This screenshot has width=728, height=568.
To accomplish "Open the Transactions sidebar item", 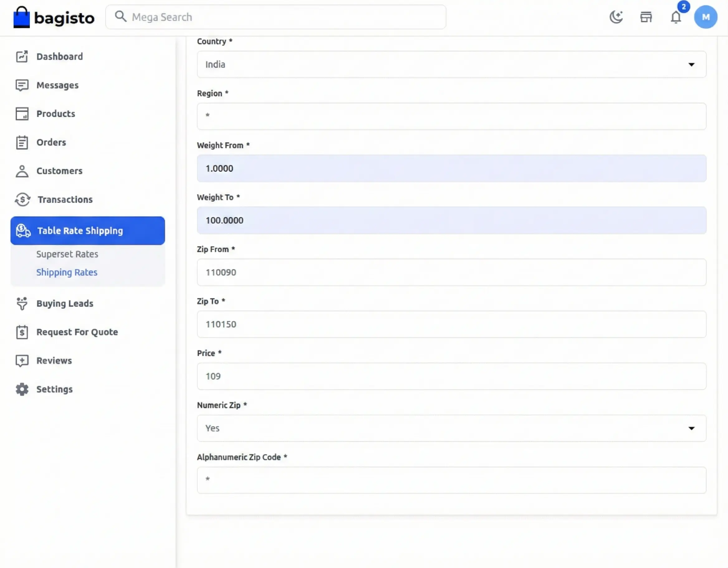I will (65, 200).
